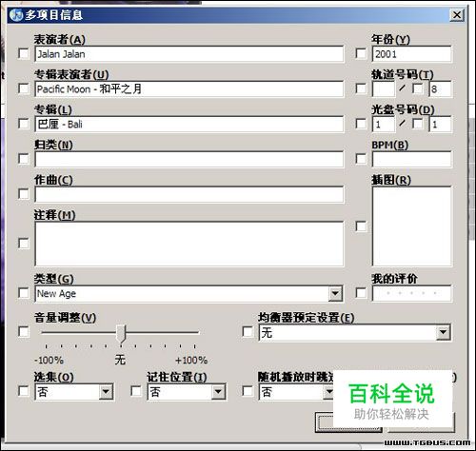Click the track total field showing 8
The height and width of the screenshot is (451, 476).
click(440, 89)
